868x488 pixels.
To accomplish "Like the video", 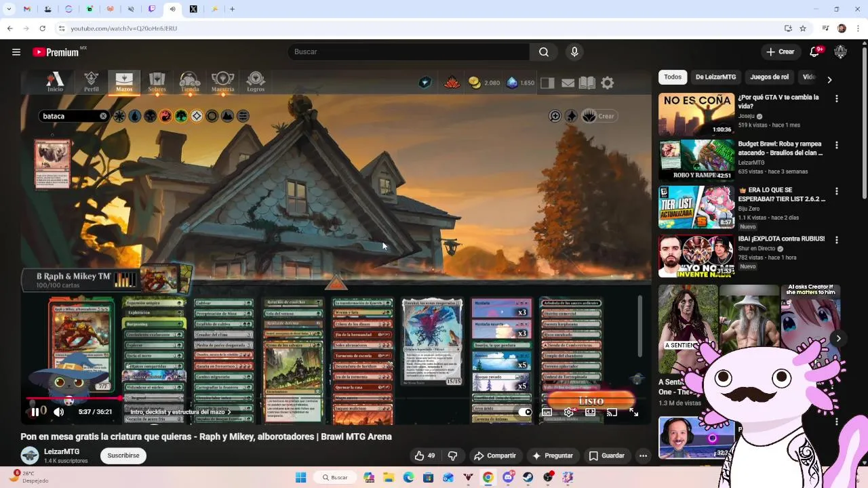I will coord(425,455).
